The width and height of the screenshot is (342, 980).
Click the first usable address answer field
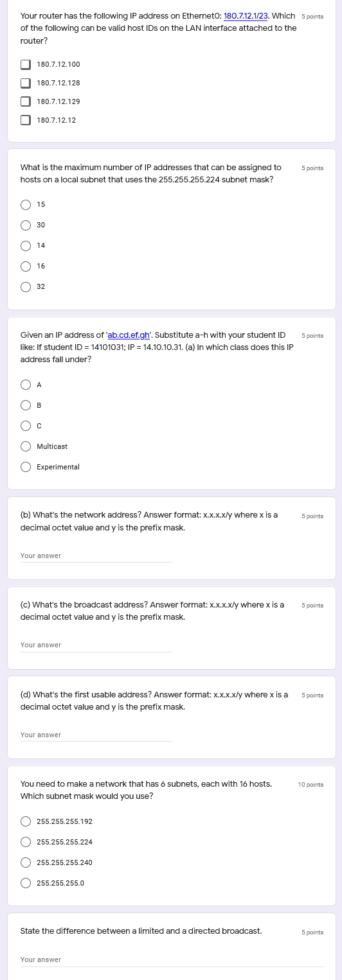tap(96, 735)
